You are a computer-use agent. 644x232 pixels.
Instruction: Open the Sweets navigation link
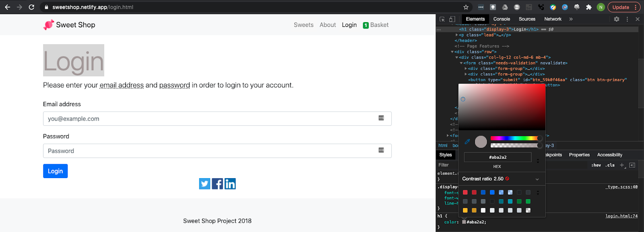pos(303,25)
